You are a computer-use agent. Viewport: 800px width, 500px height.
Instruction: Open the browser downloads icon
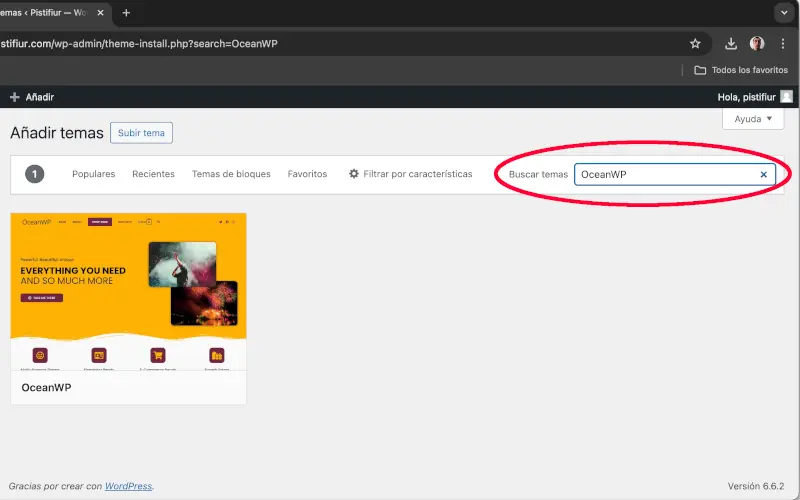(x=731, y=44)
